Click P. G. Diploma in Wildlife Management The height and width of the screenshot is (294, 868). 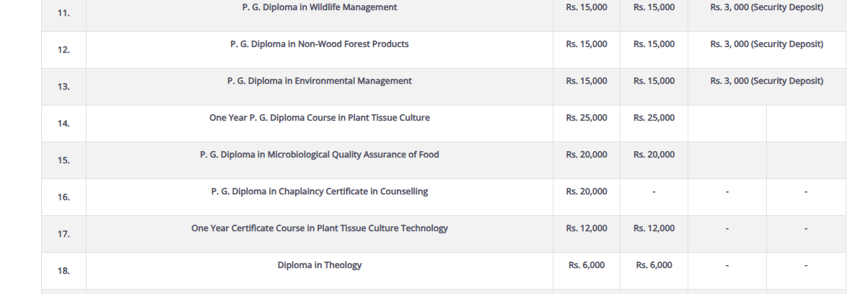click(319, 7)
